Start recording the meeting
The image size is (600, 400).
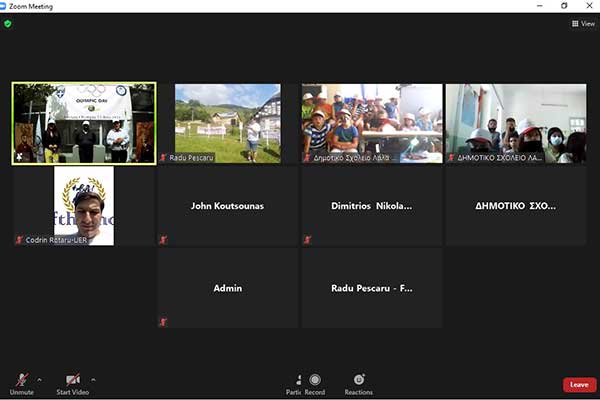click(316, 382)
